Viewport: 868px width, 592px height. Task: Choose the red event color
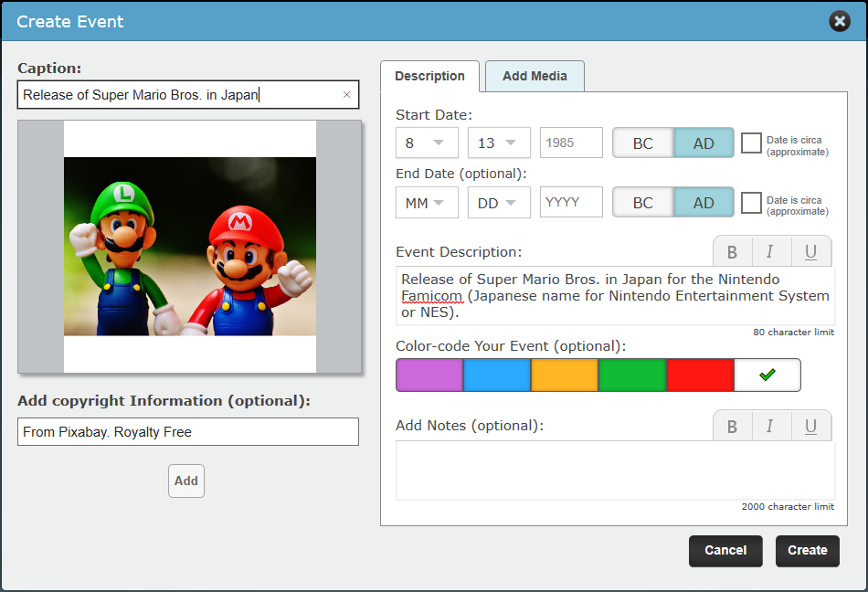[x=700, y=375]
